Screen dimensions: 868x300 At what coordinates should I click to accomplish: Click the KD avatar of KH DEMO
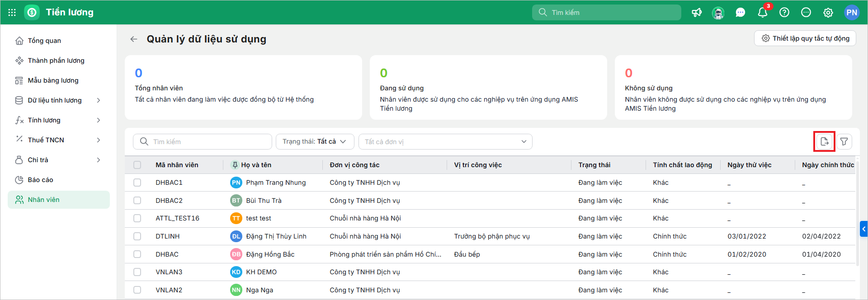(236, 272)
